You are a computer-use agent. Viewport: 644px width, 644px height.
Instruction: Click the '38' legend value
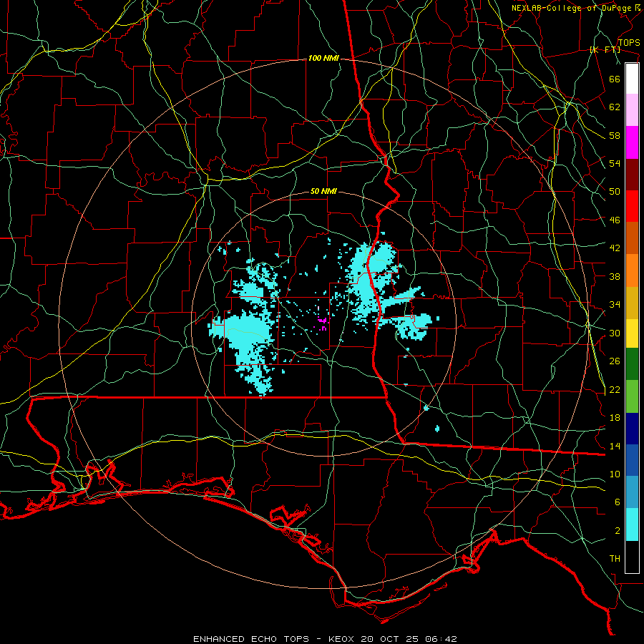click(615, 276)
